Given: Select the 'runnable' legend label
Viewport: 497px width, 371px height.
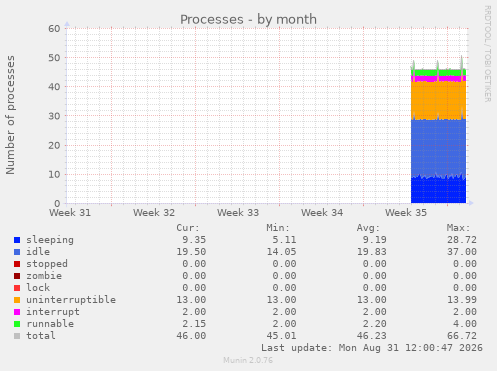Looking at the screenshot, I should pyautogui.click(x=50, y=324).
